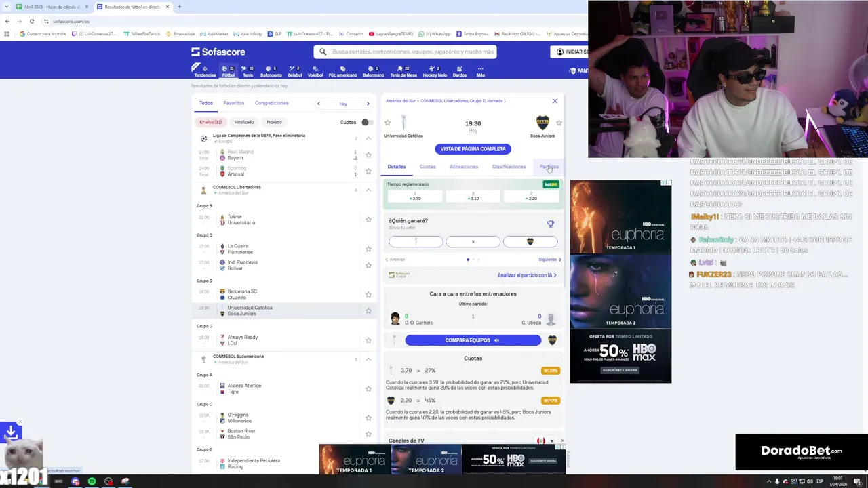Favorite the Always Ready vs LDU match
The image size is (868, 488).
pyautogui.click(x=368, y=340)
